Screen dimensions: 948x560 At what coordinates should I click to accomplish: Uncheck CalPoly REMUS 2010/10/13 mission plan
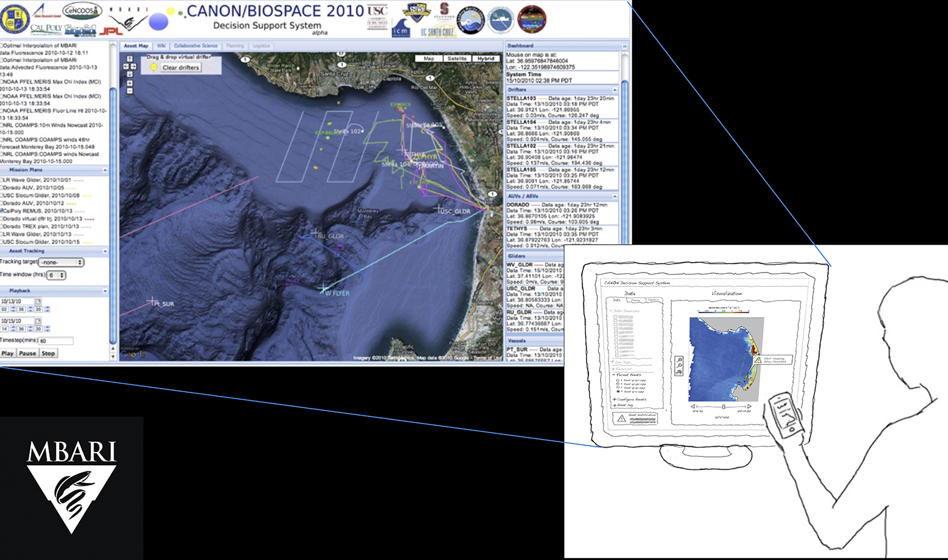pos(2,211)
